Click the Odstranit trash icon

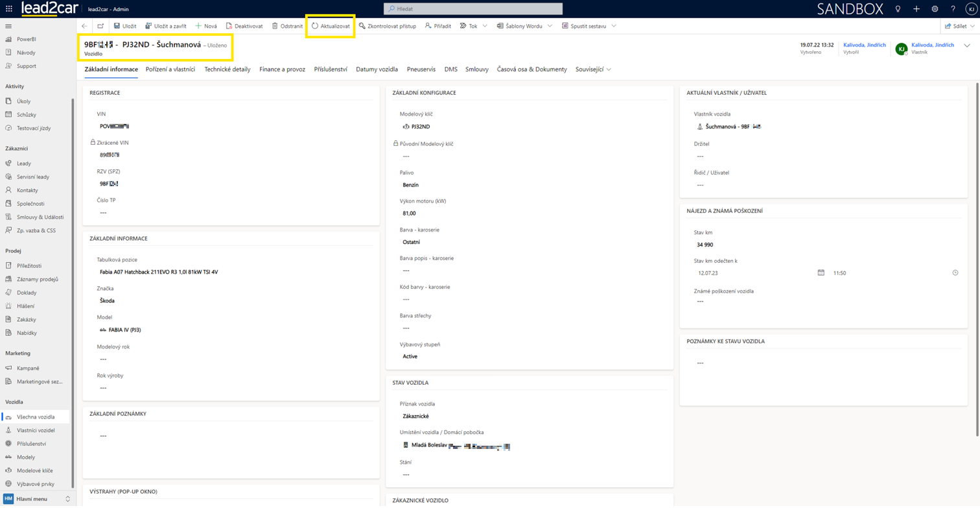pos(275,26)
